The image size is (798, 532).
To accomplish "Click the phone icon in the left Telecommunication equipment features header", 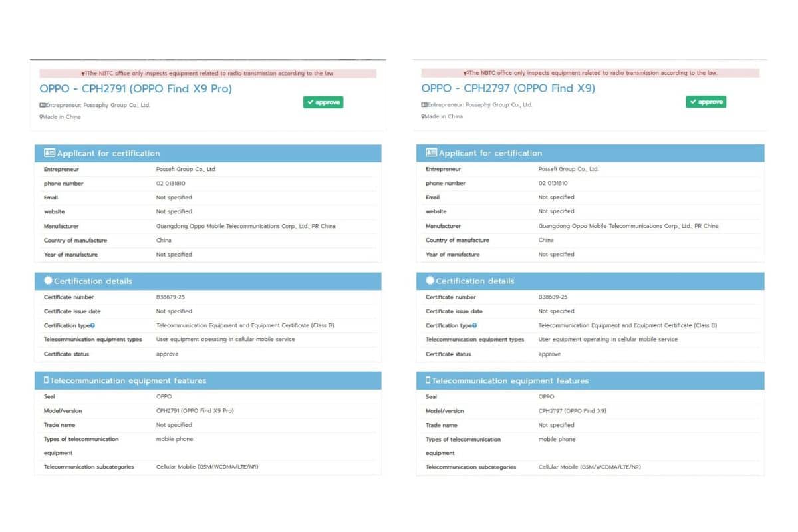I will tap(46, 380).
